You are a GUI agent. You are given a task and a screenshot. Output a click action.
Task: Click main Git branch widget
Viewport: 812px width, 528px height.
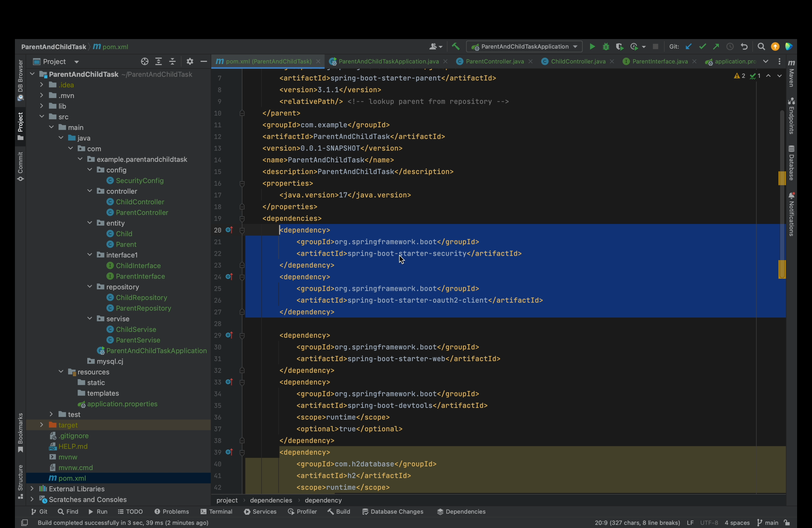tap(768, 522)
